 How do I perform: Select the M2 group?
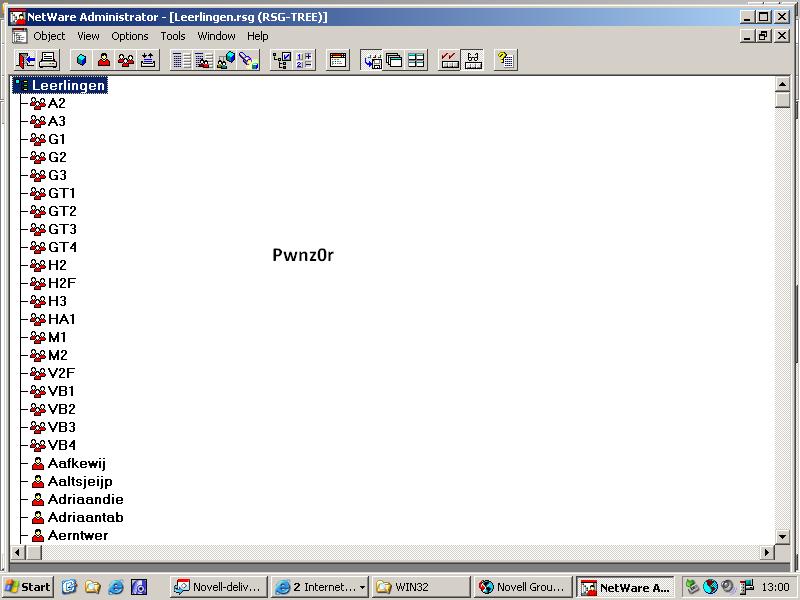(58, 355)
